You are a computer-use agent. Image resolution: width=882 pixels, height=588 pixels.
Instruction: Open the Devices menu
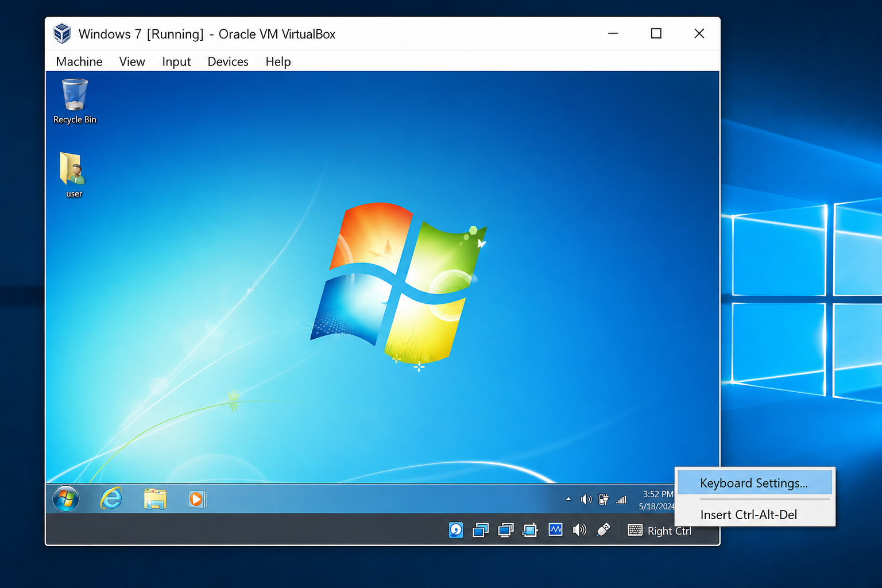(228, 61)
